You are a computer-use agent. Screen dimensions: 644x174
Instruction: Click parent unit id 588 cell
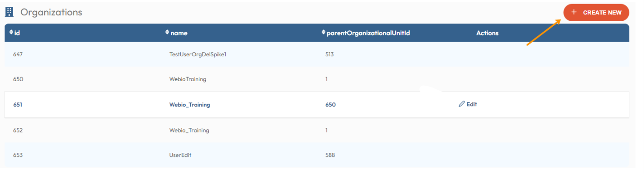click(330, 155)
